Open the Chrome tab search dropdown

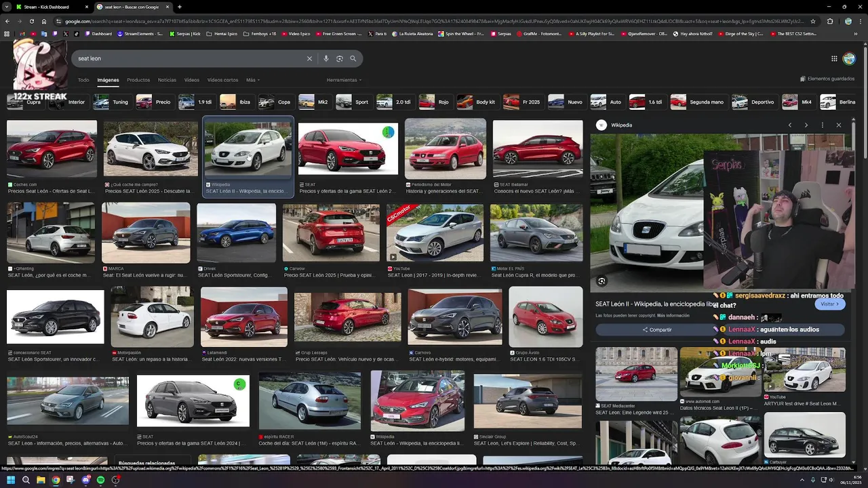point(7,7)
